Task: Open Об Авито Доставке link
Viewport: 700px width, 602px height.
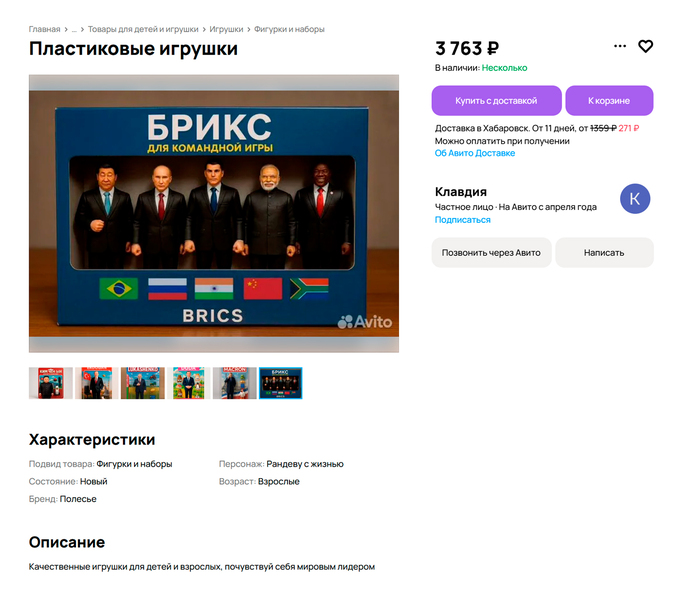Action: coord(475,154)
